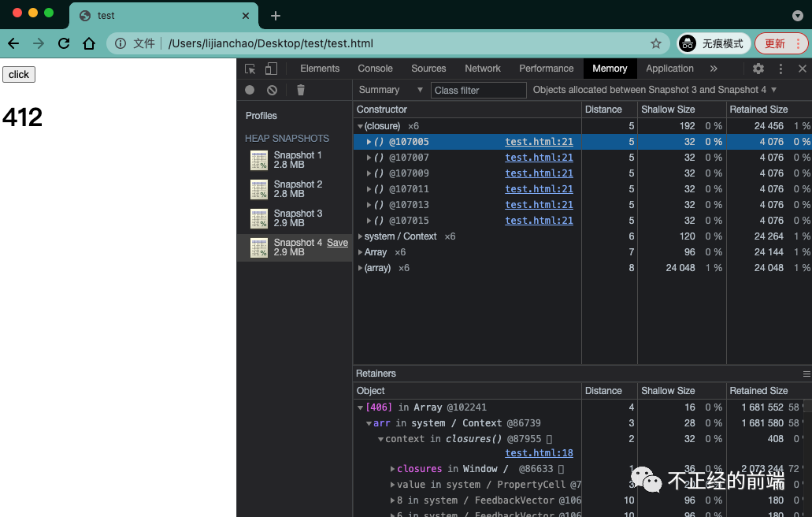Sort by Distance column in top table
This screenshot has width=812, height=517.
click(x=609, y=110)
